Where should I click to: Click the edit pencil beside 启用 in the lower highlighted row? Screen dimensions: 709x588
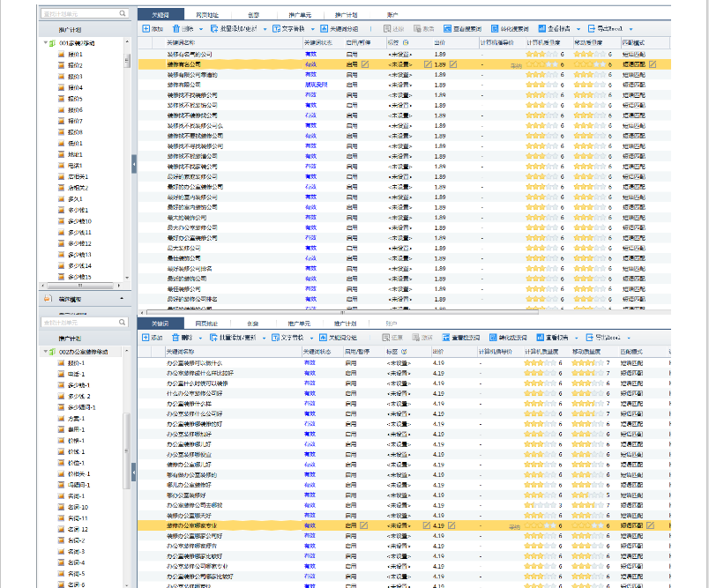(x=363, y=525)
